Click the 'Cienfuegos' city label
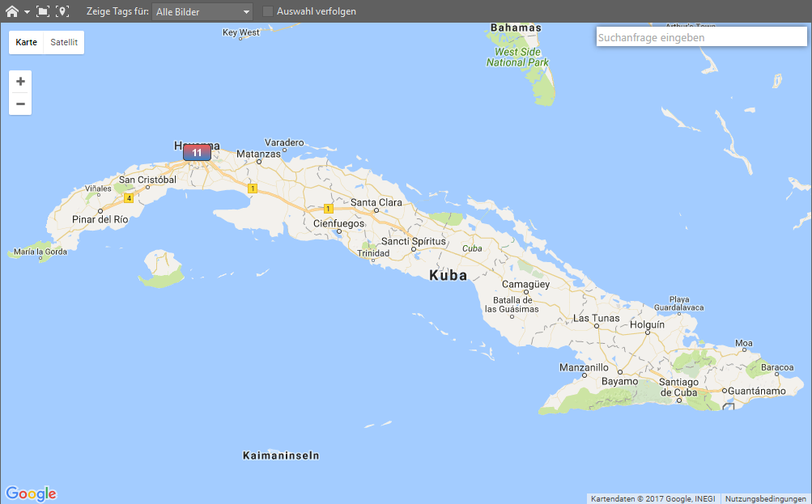 coord(338,223)
